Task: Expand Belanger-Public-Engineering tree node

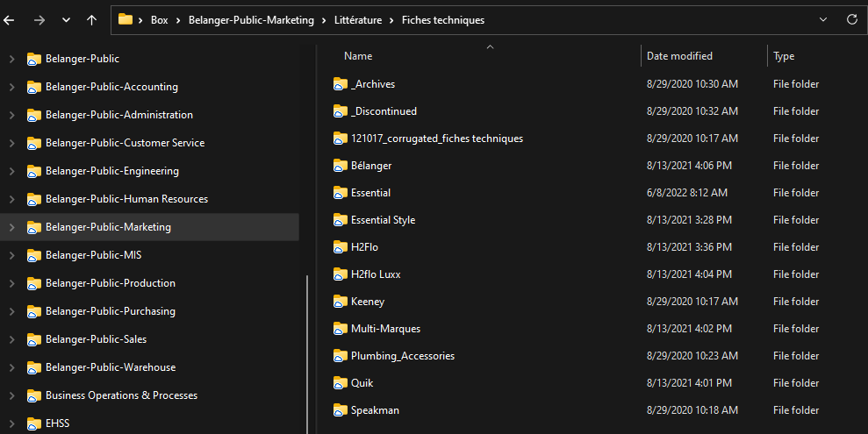Action: (11, 171)
